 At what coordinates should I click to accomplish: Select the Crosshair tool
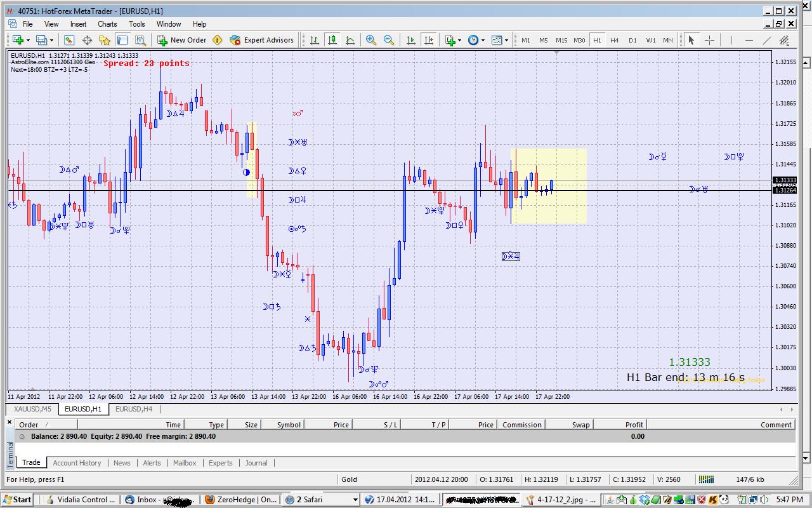pos(709,40)
